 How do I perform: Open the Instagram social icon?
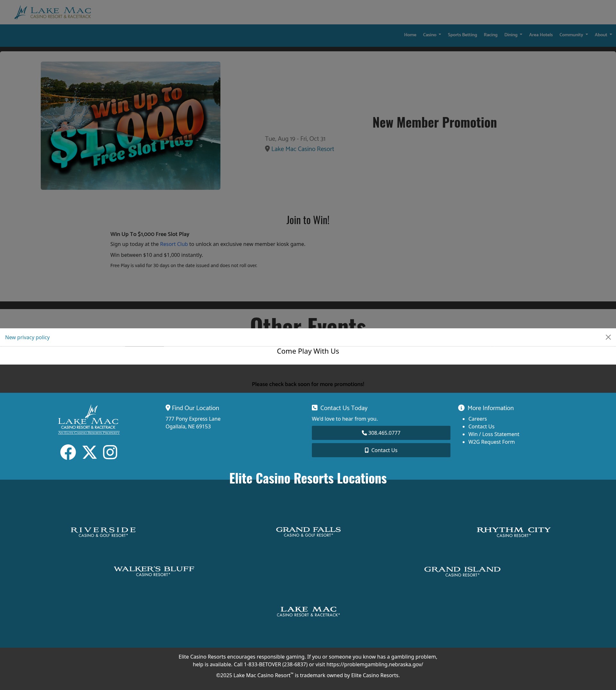[110, 452]
